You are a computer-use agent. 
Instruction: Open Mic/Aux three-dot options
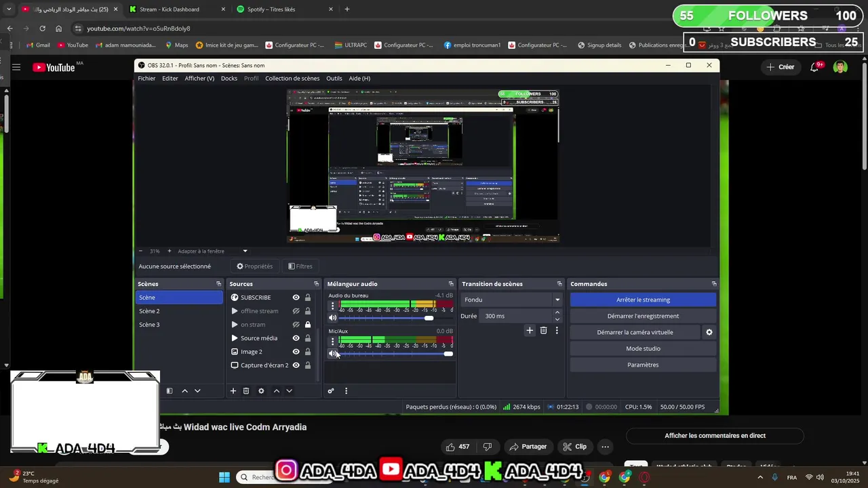pyautogui.click(x=332, y=341)
